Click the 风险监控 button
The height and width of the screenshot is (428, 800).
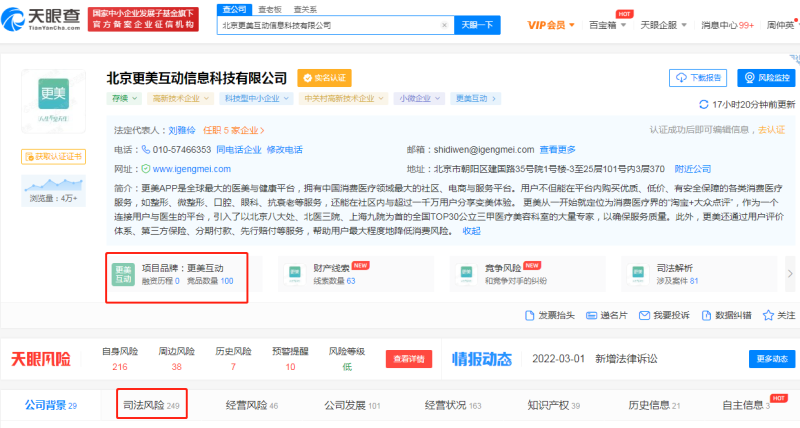tap(766, 78)
